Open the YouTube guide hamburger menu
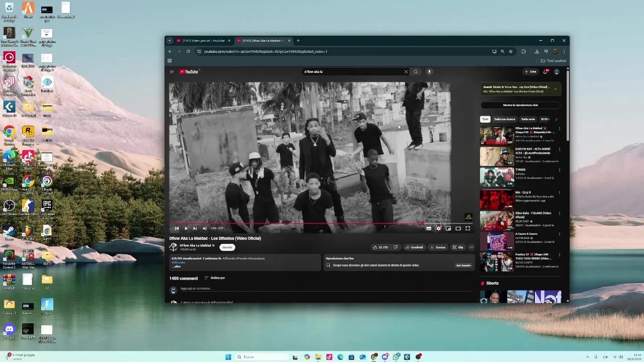Screen dimensions: 644x362 click(172, 72)
